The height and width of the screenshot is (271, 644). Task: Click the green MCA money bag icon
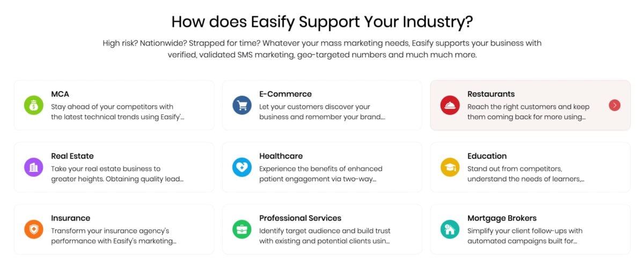point(33,105)
